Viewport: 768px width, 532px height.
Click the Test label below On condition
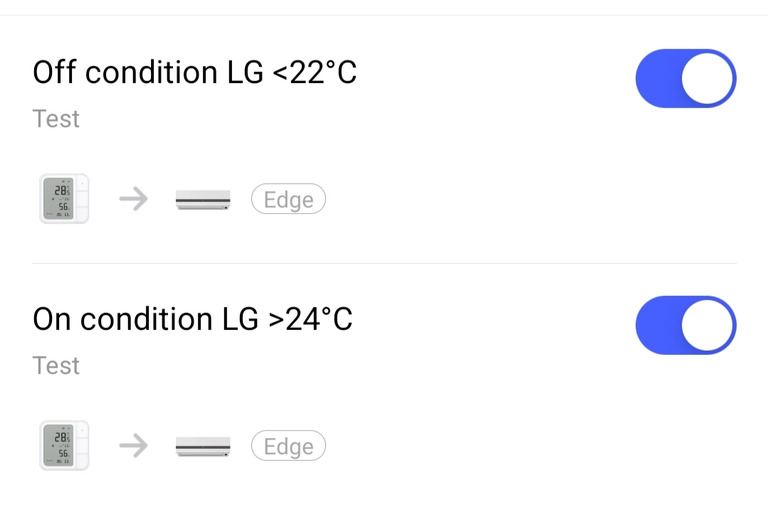(x=56, y=366)
